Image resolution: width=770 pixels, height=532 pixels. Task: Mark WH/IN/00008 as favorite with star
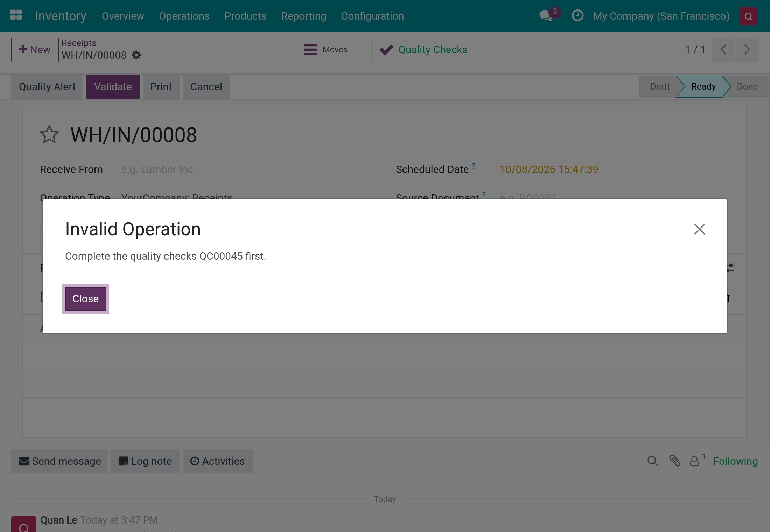point(49,135)
